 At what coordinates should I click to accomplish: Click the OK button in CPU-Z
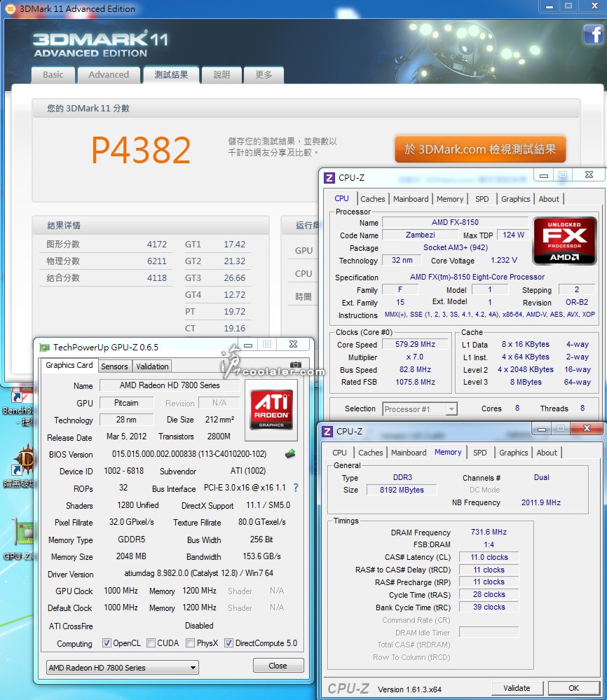573,688
